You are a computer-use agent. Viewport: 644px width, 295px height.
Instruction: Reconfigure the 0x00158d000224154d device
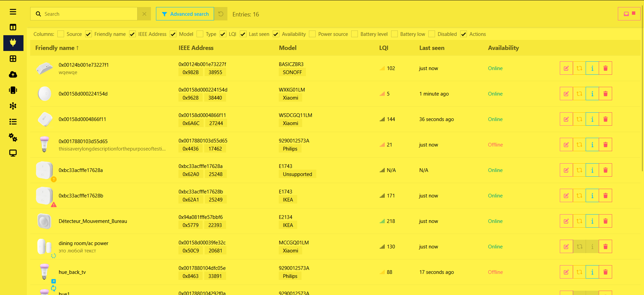tap(579, 94)
